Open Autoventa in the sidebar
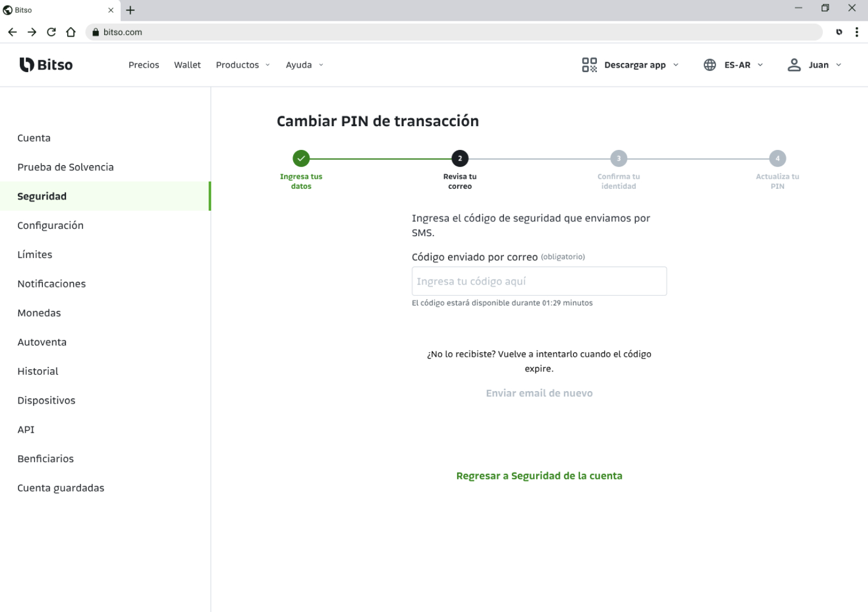Image resolution: width=868 pixels, height=612 pixels. pyautogui.click(x=105, y=342)
